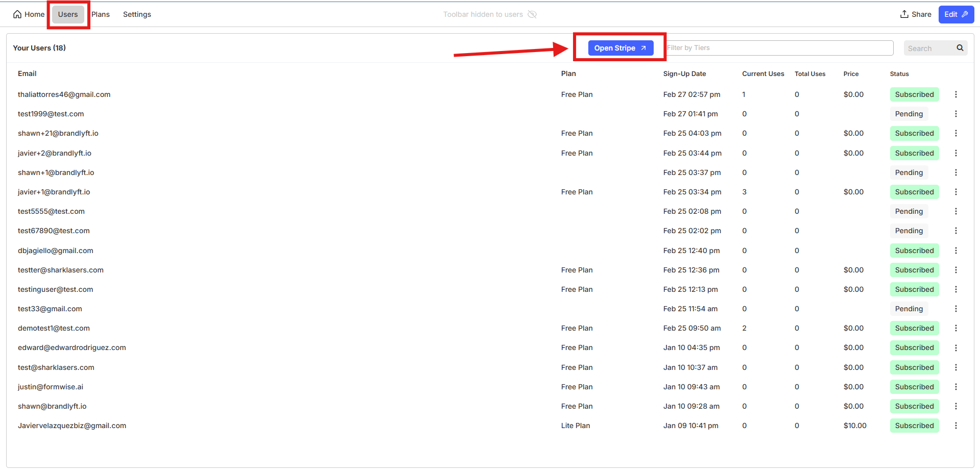Select the Users tab
Viewport: 980px width, 473px height.
68,14
